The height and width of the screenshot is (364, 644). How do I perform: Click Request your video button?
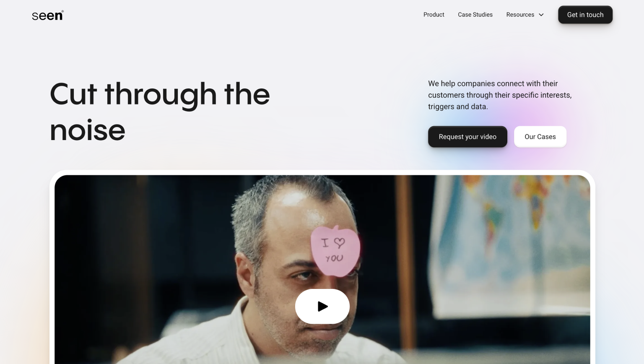point(467,137)
